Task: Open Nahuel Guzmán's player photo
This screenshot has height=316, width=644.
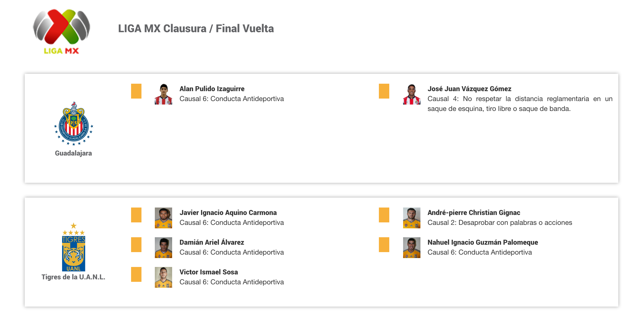Action: point(411,248)
